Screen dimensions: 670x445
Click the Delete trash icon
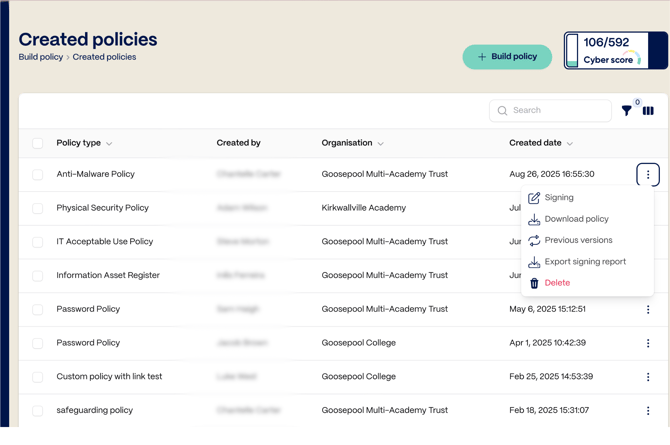click(x=534, y=283)
